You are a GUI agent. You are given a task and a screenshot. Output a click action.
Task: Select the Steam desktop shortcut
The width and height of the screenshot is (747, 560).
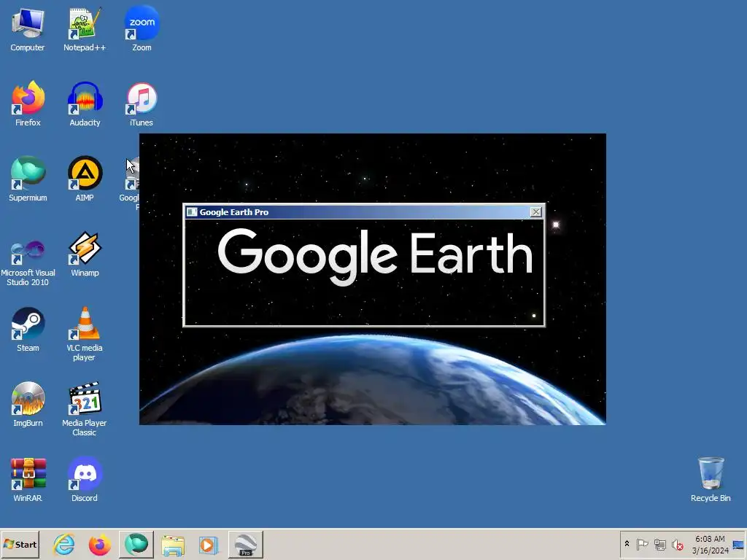[x=28, y=330]
